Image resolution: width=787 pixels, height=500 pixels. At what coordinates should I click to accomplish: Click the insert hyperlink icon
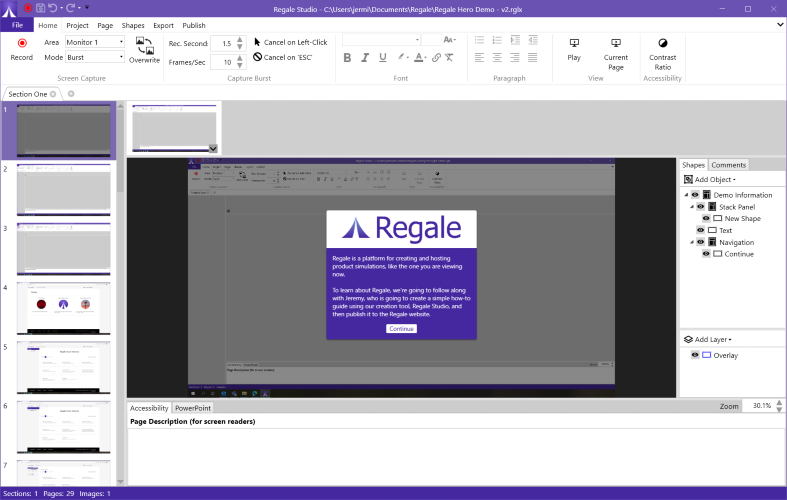436,58
